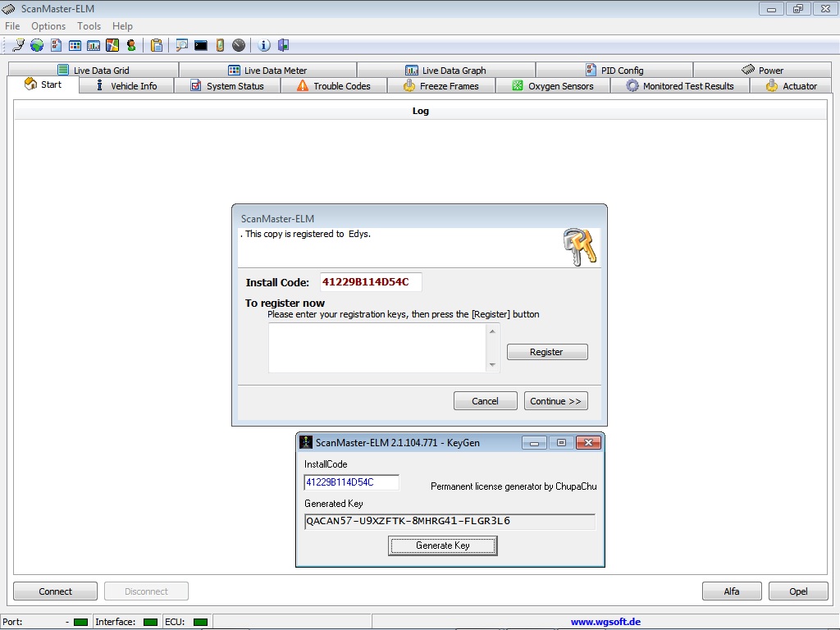The image size is (840, 630).
Task: Open the Help menu
Action: point(122,26)
